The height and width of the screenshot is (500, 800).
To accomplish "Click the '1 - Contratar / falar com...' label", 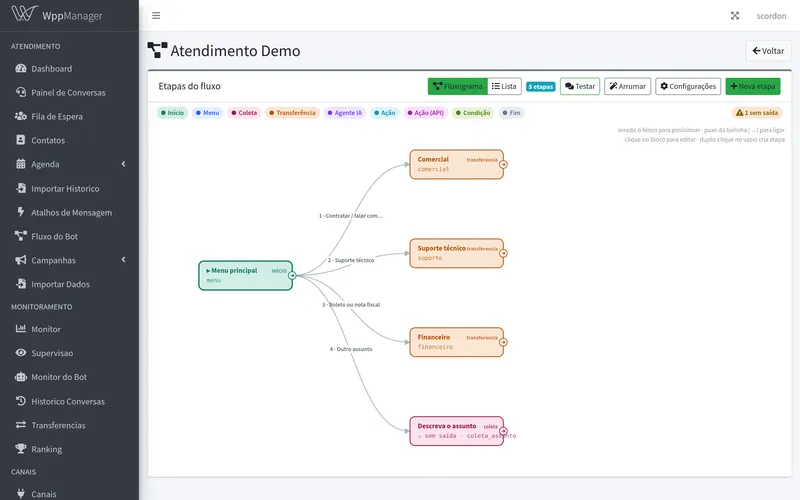I will pos(351,216).
